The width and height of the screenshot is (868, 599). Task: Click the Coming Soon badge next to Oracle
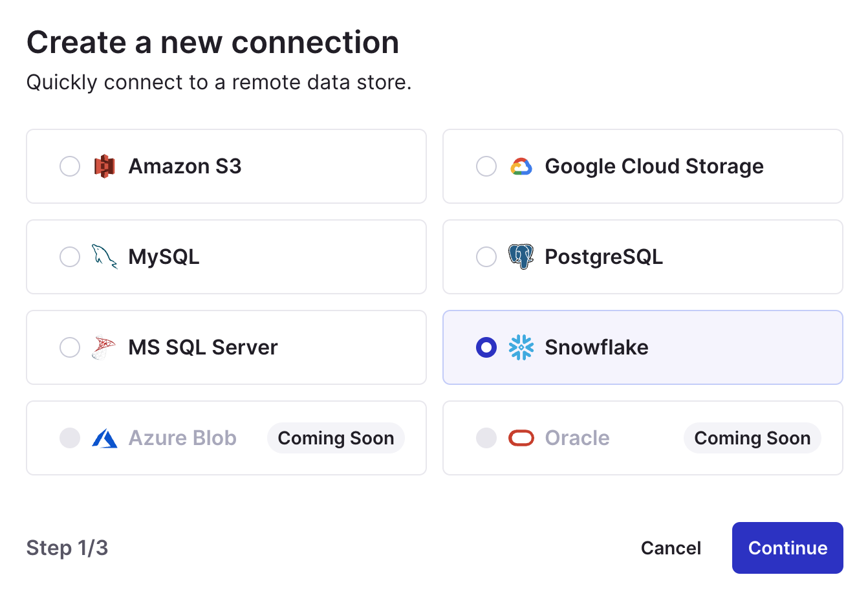coord(752,438)
